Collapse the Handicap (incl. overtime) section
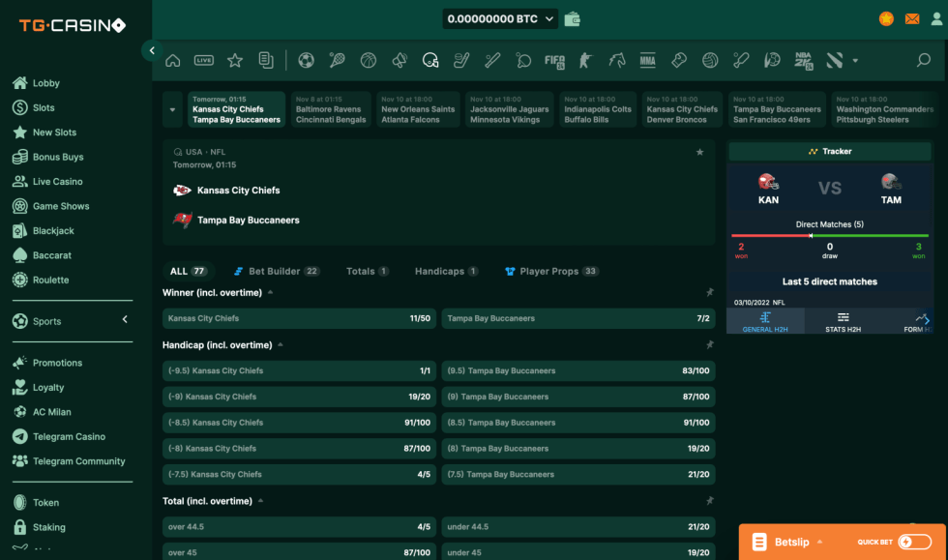This screenshot has height=560, width=948. click(280, 343)
